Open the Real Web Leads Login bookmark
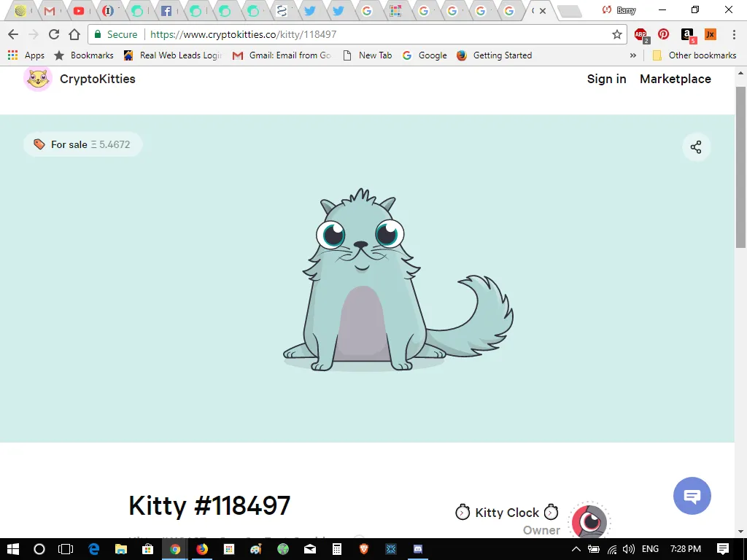747x560 pixels. coord(172,55)
